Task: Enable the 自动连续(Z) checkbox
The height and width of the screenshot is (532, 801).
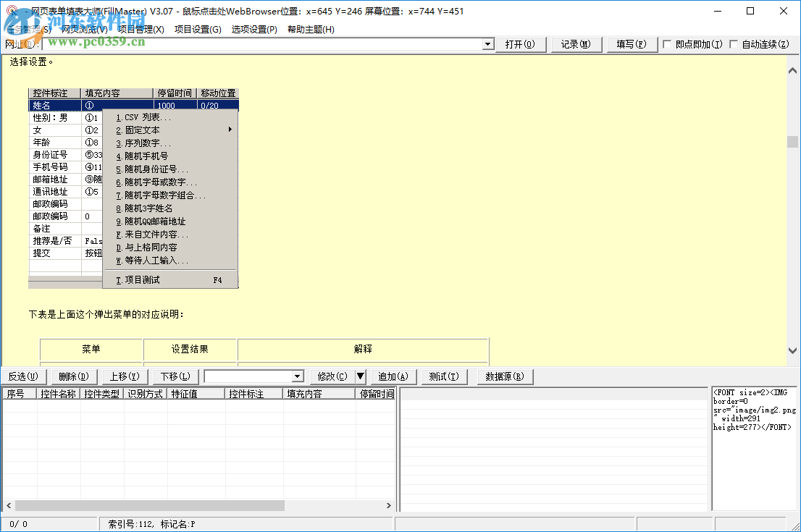Action: pos(734,43)
